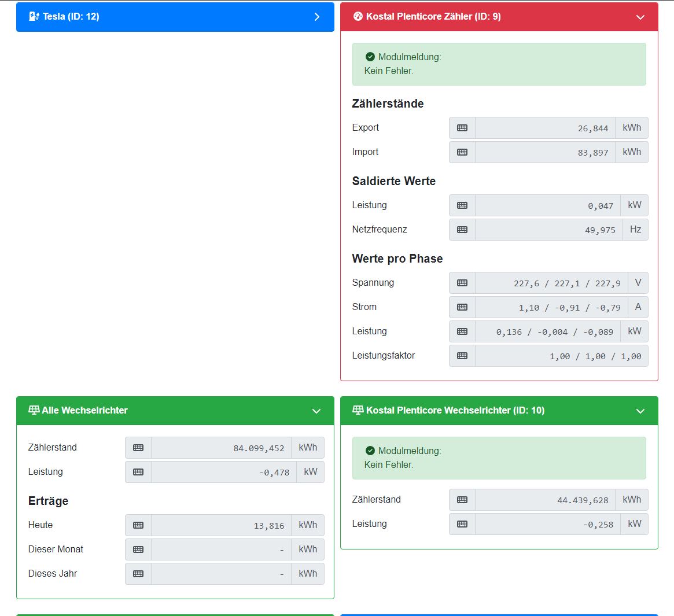
Task: Click the Spannung label
Action: tap(373, 282)
